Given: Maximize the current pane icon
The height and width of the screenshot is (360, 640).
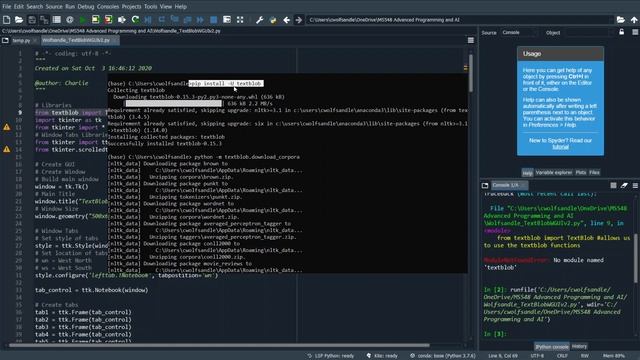Looking at the screenshot, I should pos(227,20).
